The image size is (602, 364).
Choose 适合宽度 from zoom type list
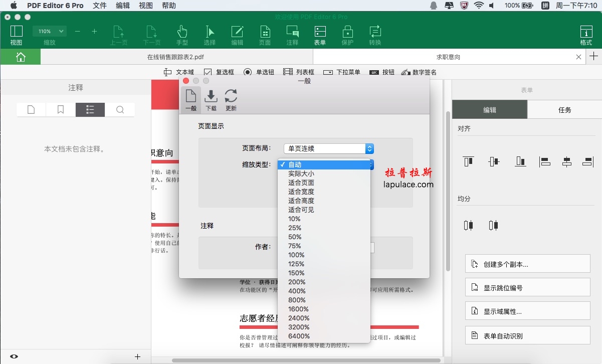301,192
